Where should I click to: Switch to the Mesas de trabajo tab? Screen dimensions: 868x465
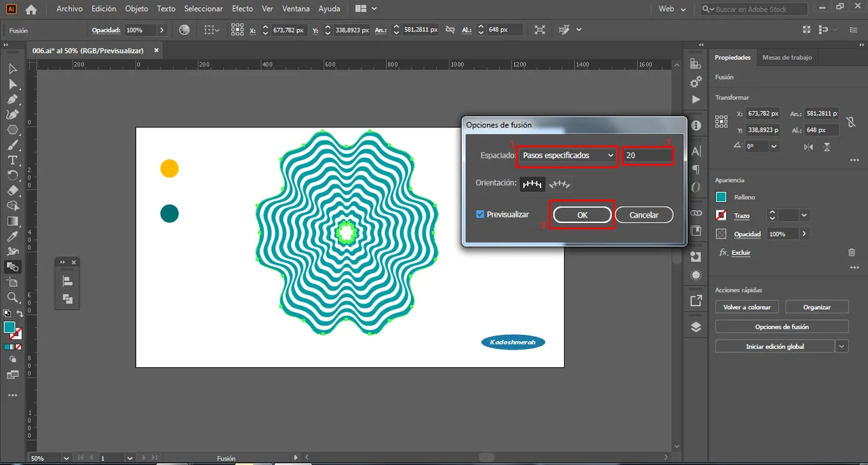(787, 58)
